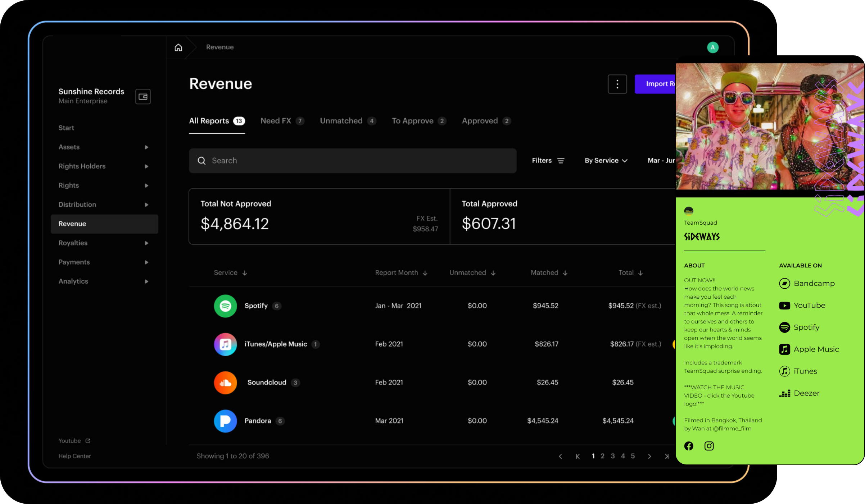Screen dimensions: 865x504
Task: Click the TeamSquad small avatar
Action: click(689, 211)
